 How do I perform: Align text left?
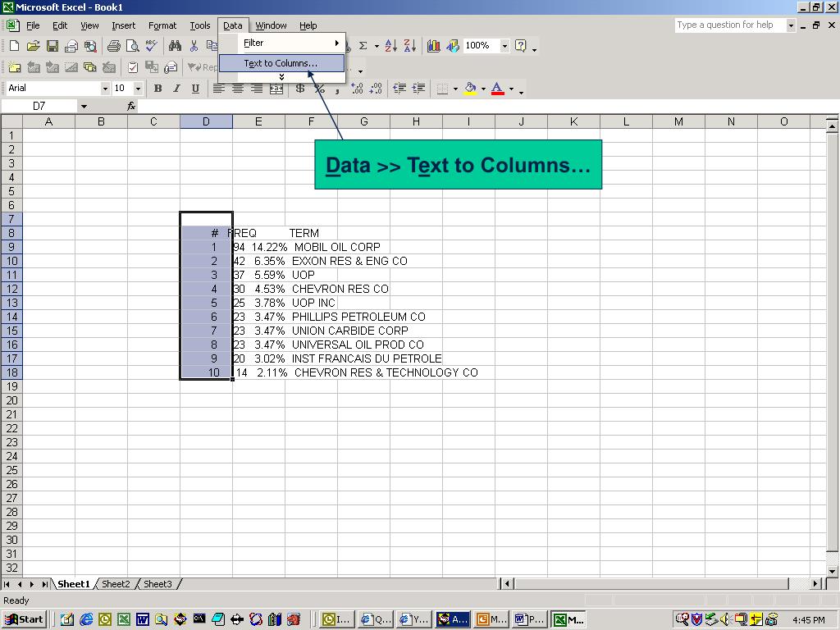[218, 89]
